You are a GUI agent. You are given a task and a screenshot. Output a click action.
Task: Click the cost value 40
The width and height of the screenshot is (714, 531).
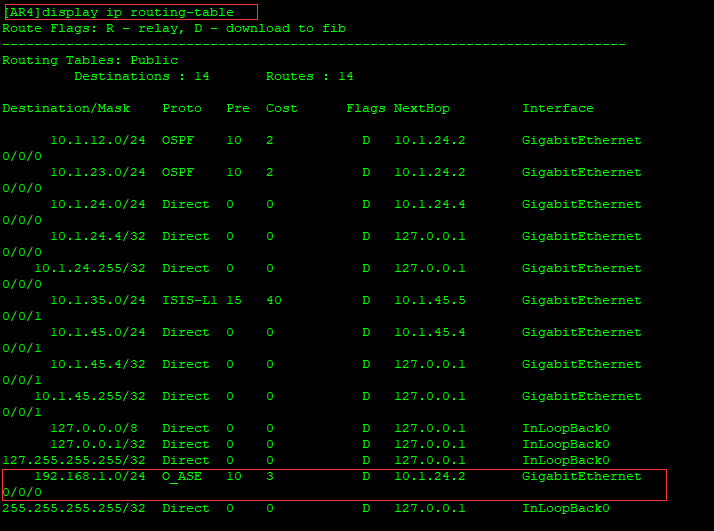(274, 300)
